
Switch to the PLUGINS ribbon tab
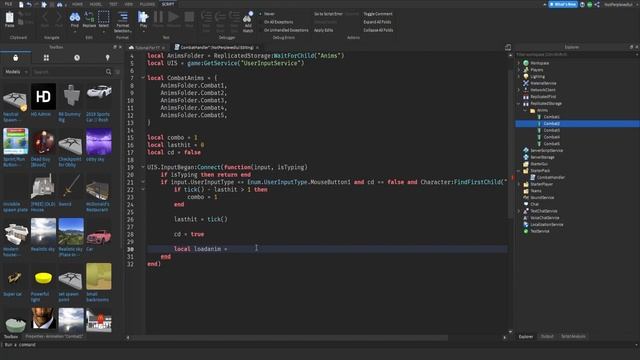coord(147,4)
